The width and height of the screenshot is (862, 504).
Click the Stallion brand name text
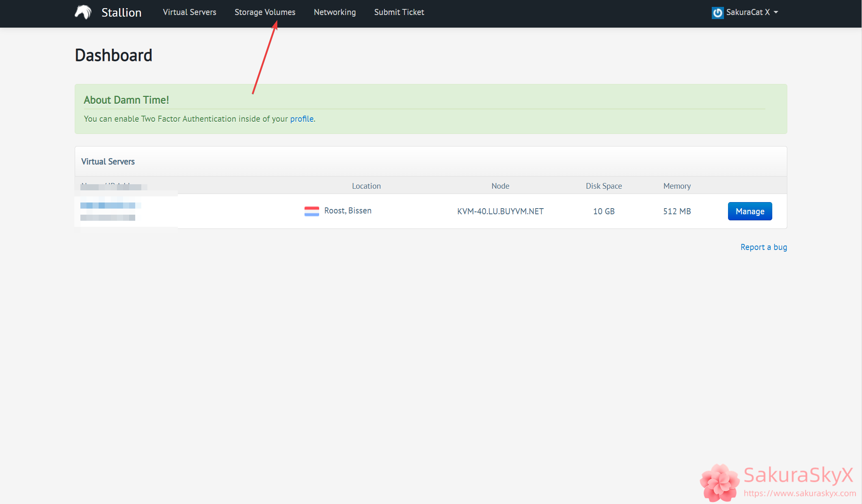click(x=121, y=13)
